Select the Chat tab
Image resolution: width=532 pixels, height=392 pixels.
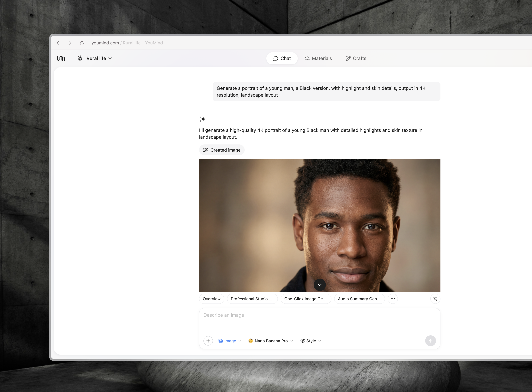[282, 58]
